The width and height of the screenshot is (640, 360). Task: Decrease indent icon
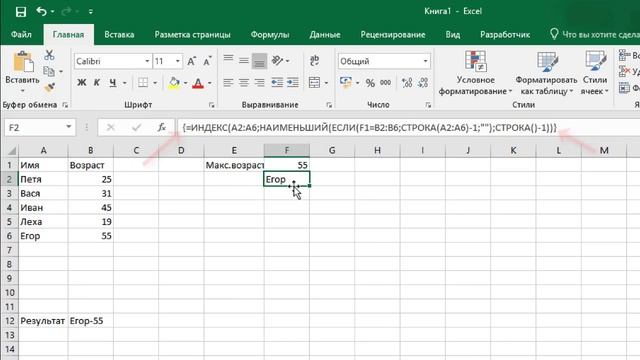point(277,83)
